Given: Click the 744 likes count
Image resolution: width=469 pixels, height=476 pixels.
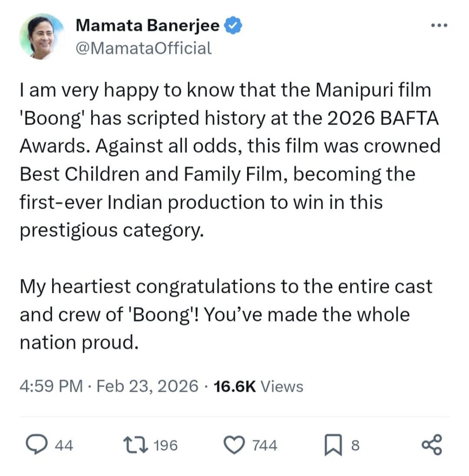Looking at the screenshot, I should [264, 446].
